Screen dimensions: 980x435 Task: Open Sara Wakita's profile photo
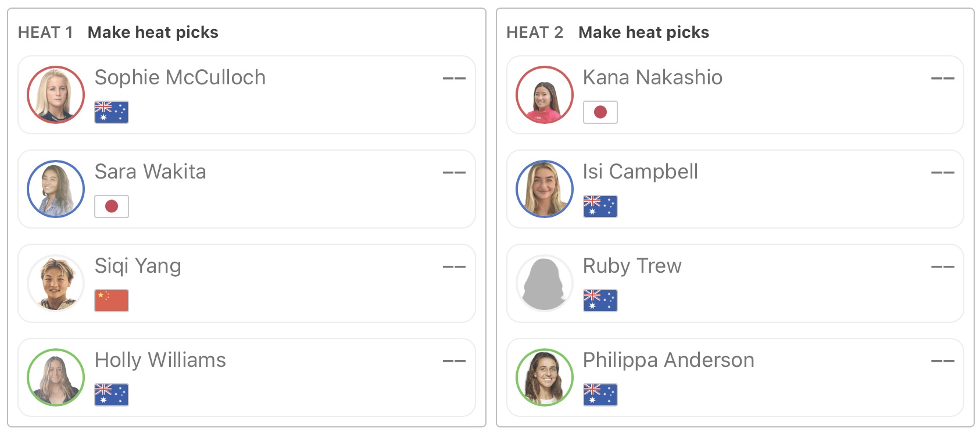(x=56, y=189)
